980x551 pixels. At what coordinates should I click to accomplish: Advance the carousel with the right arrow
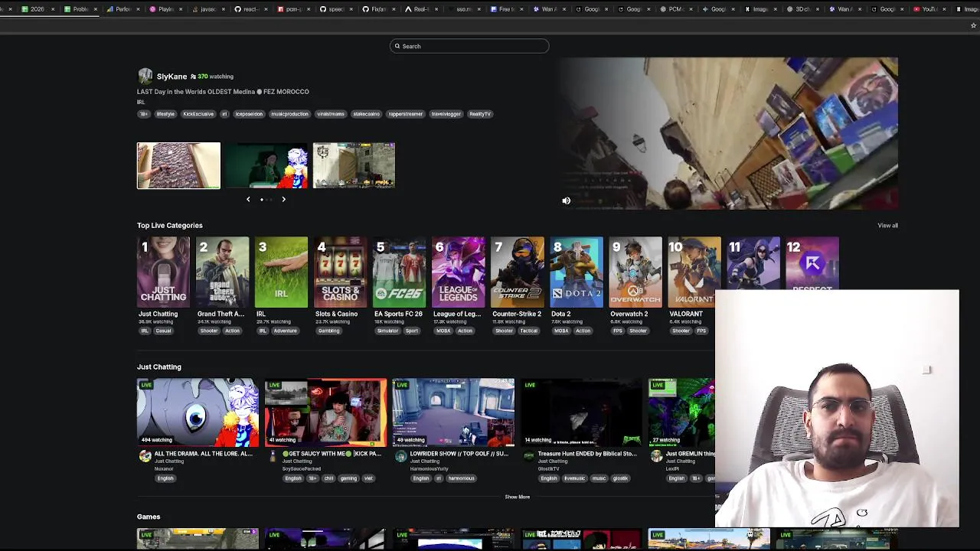point(283,199)
